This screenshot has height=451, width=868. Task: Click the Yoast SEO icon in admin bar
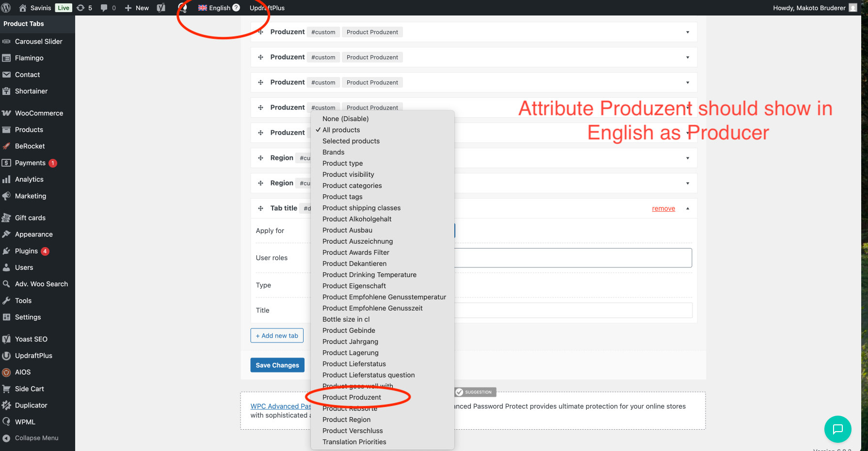[x=161, y=8]
